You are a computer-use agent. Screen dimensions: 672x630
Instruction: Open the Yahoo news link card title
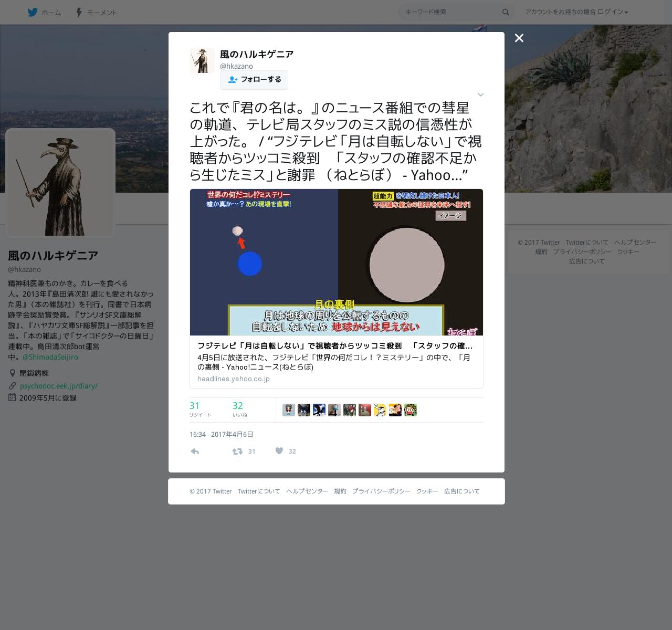pos(335,346)
